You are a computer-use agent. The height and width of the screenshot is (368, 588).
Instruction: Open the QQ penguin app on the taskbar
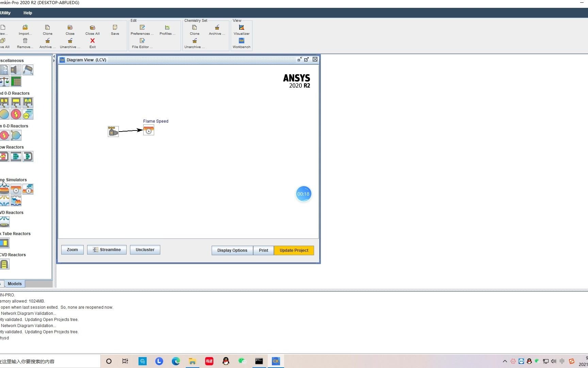tap(226, 362)
